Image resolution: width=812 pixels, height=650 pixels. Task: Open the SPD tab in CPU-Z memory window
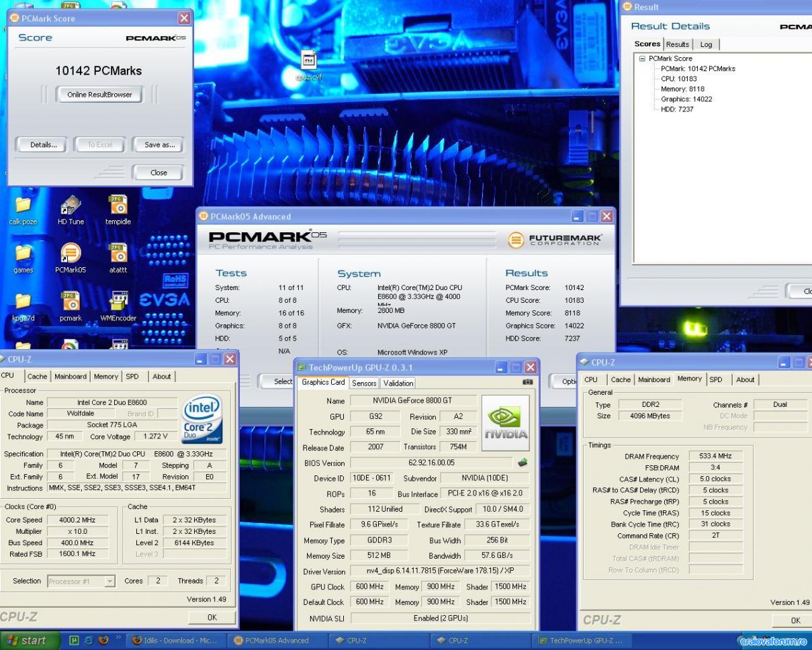click(716, 380)
